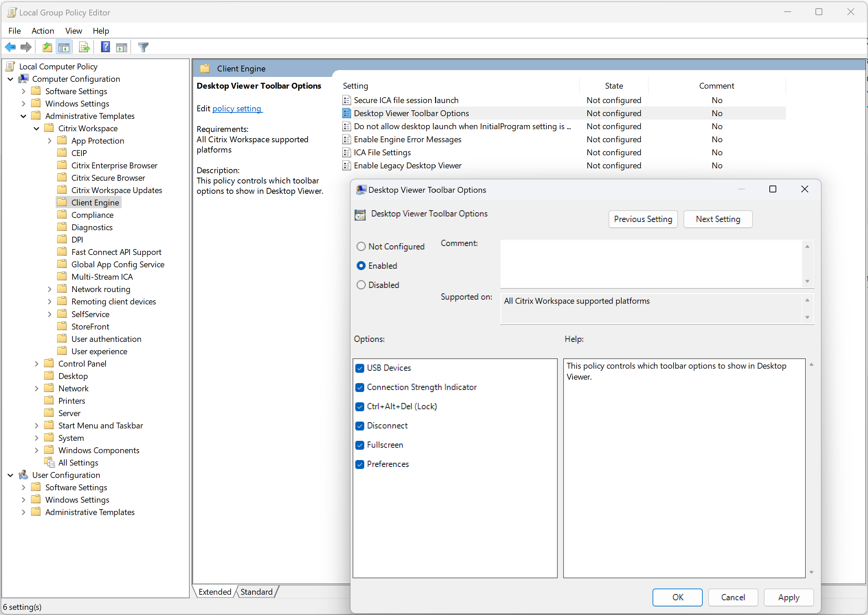Click the Show/Hide Action Pane icon
This screenshot has width=868, height=615.
point(122,47)
